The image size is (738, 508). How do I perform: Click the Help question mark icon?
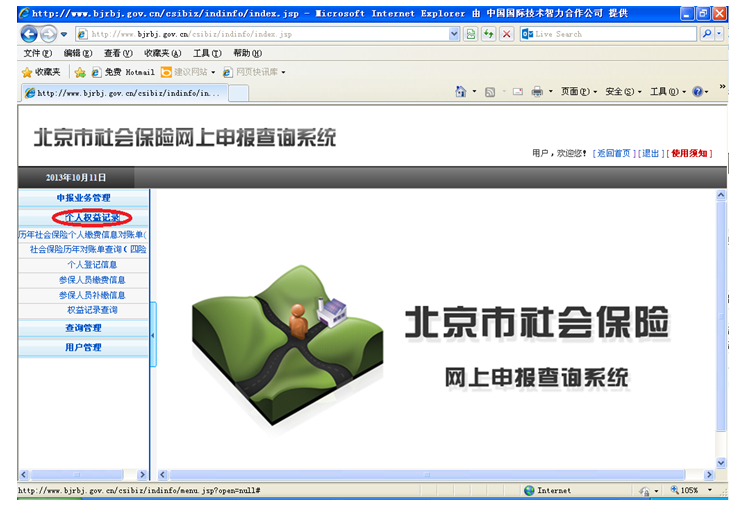coord(697,92)
